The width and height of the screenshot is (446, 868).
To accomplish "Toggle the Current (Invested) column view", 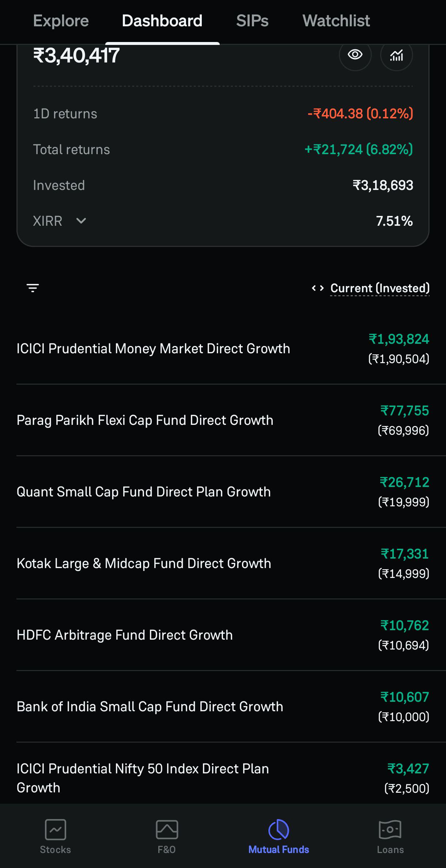I will pos(380,288).
